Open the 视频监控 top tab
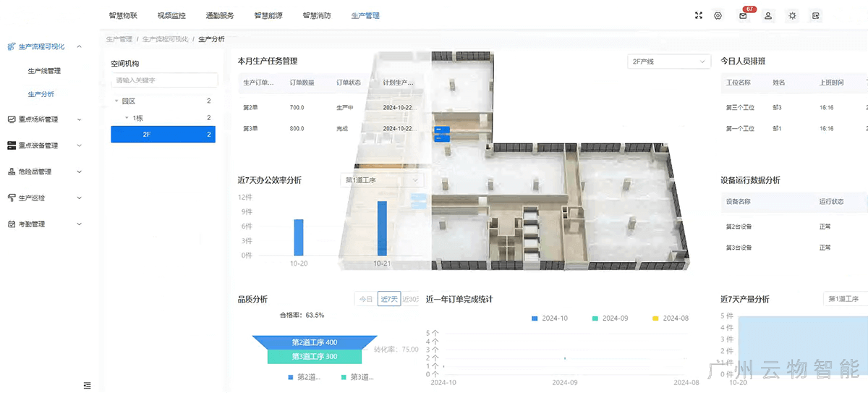 pyautogui.click(x=171, y=15)
